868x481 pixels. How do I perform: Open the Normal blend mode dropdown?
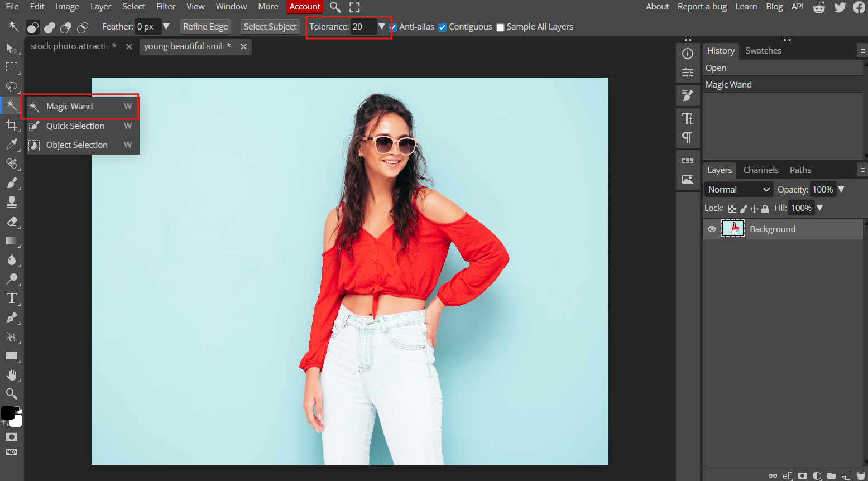click(x=738, y=189)
